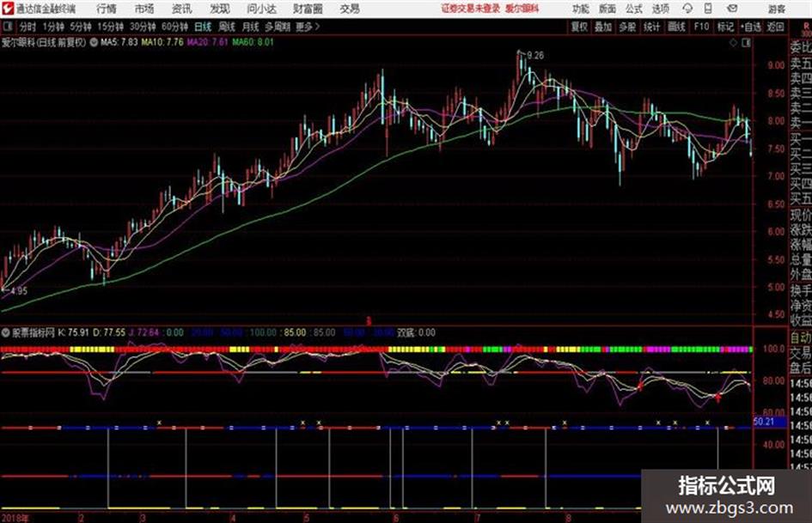Click the K: 75.91 indicator value
Screen dimensions: 812x523
(74, 333)
